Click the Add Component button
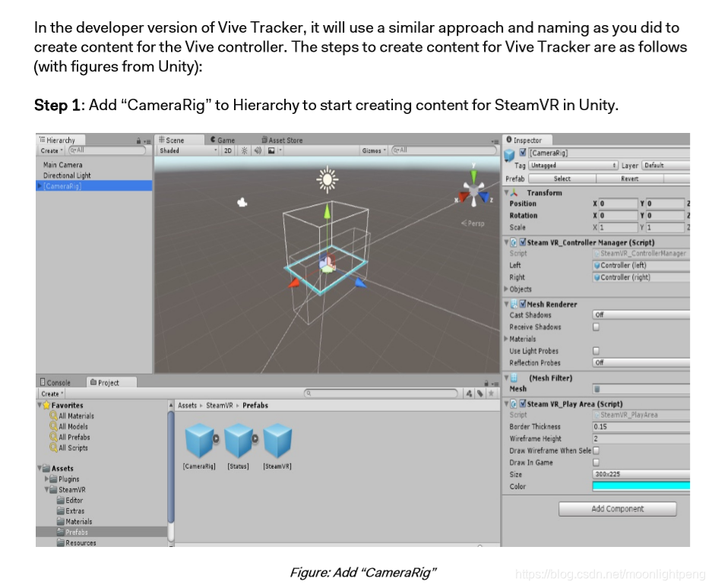Image resolution: width=712 pixels, height=588 pixels. (x=618, y=509)
